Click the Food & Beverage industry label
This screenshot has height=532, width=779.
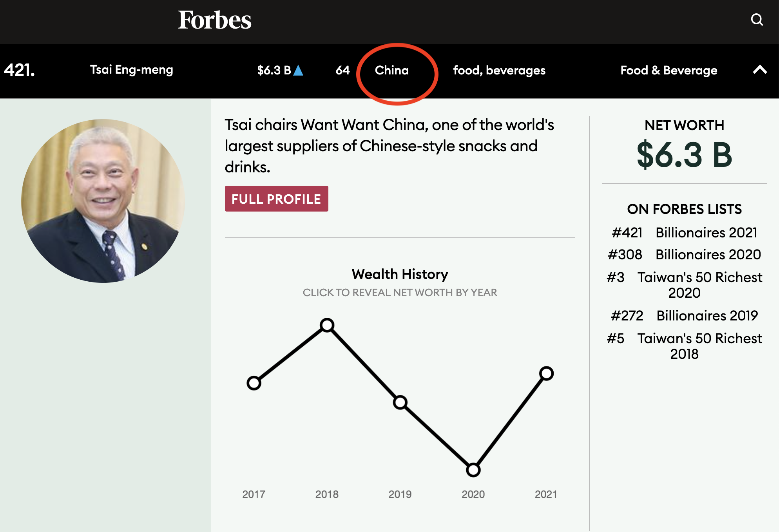669,70
